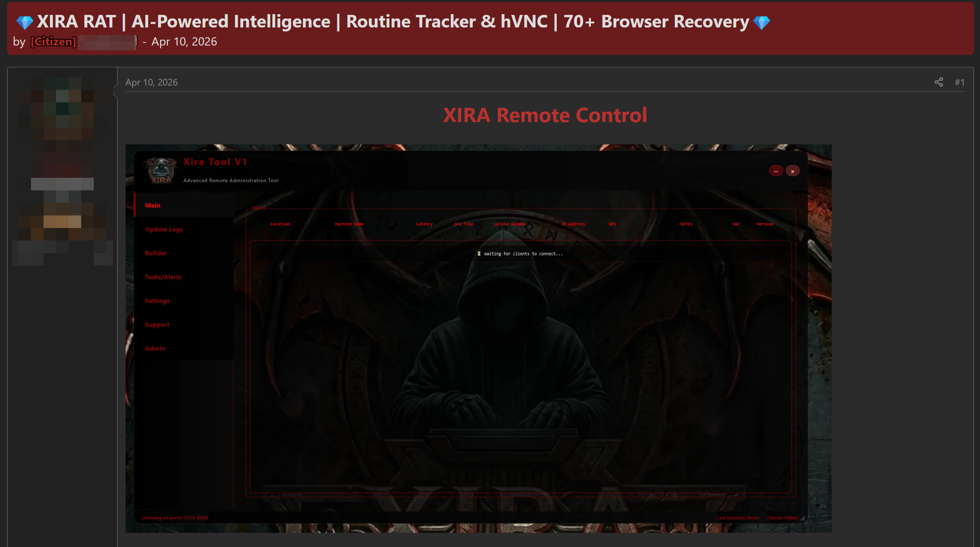The width and height of the screenshot is (980, 547).
Task: Open the [Citizen] author profile link
Action: coord(53,42)
